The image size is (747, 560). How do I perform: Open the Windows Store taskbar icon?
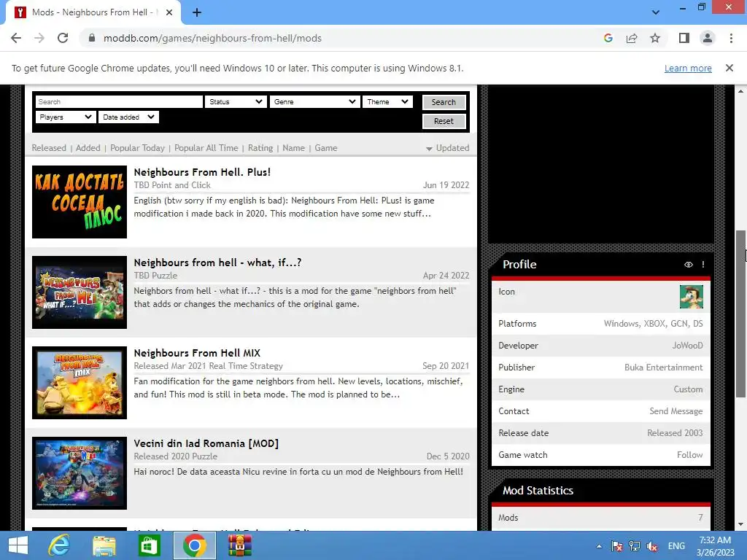click(149, 545)
